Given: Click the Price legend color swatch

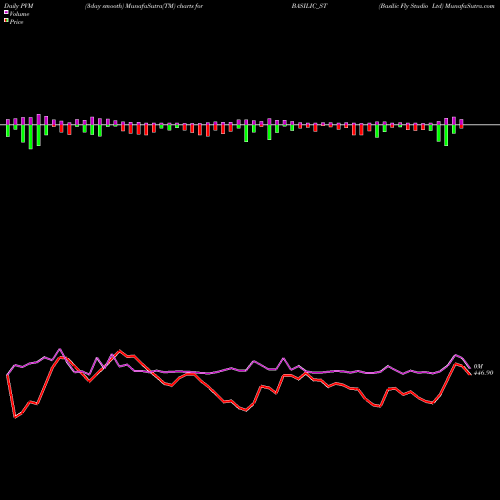Looking at the screenshot, I should pyautogui.click(x=6, y=21).
